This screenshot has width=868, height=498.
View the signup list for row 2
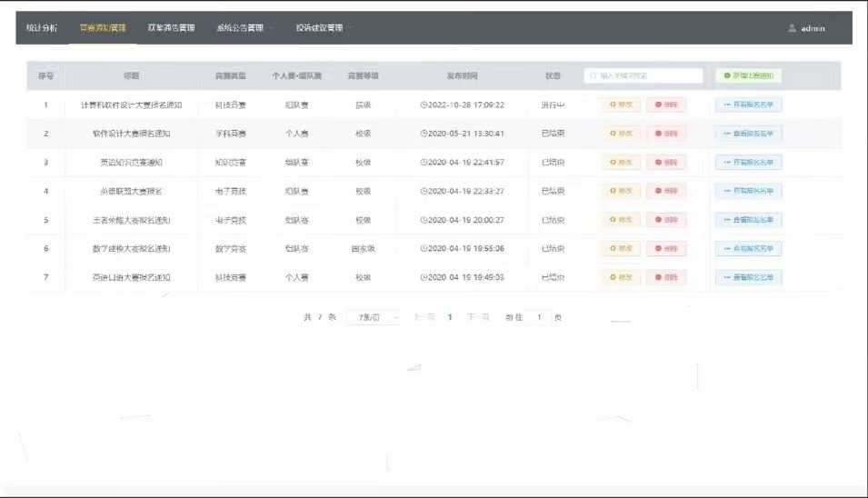(748, 134)
